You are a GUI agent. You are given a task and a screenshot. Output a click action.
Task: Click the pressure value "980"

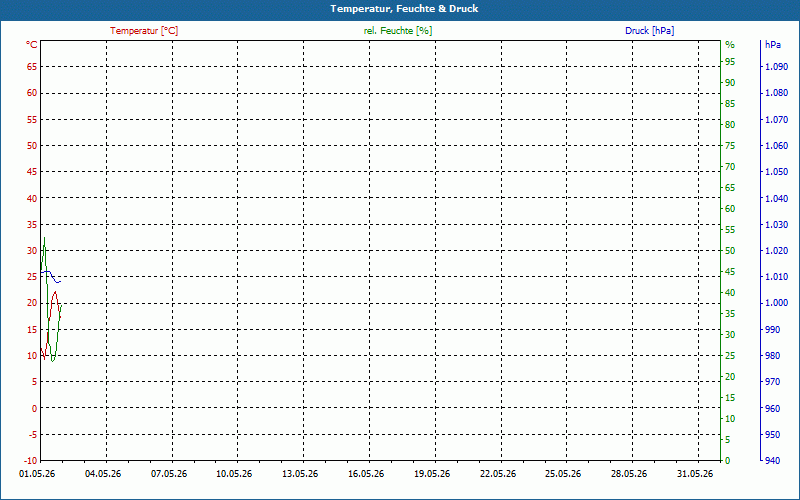click(x=772, y=356)
